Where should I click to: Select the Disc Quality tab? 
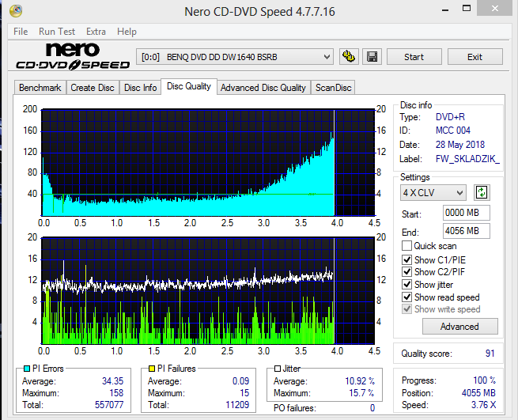coord(189,86)
